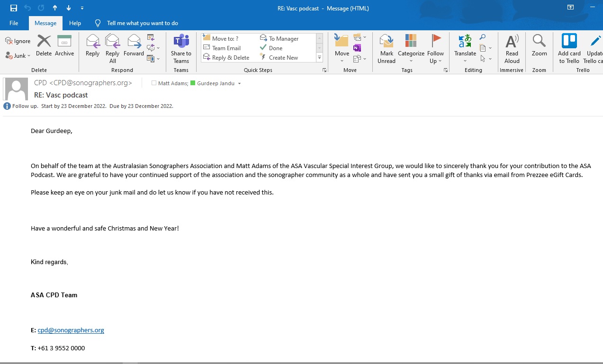The width and height of the screenshot is (603, 364).
Task: Expand the recipients list arrow
Action: [239, 84]
